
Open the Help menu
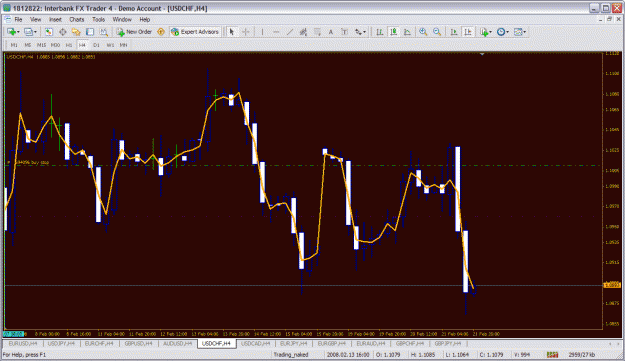[145, 20]
